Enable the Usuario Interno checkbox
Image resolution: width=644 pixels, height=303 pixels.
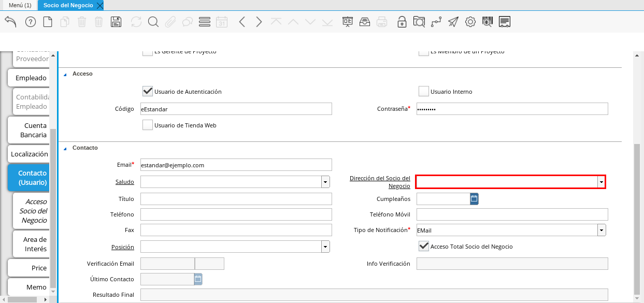click(x=424, y=92)
